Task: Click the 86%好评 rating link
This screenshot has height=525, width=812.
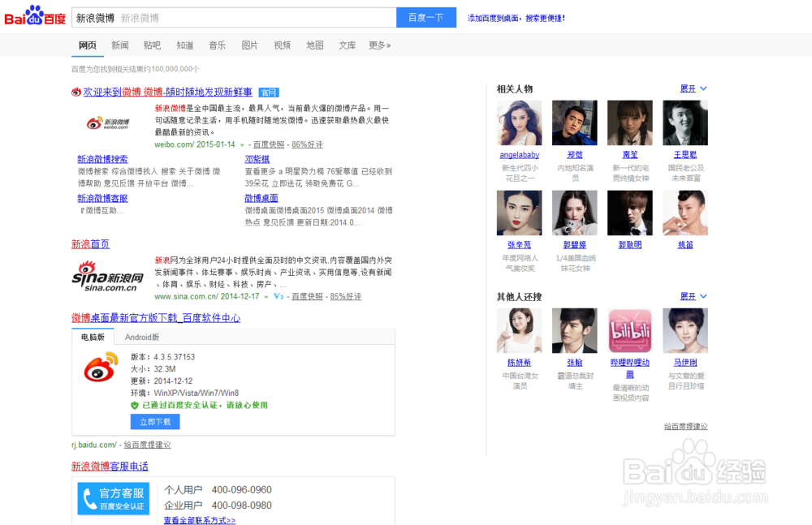Action: 307,144
